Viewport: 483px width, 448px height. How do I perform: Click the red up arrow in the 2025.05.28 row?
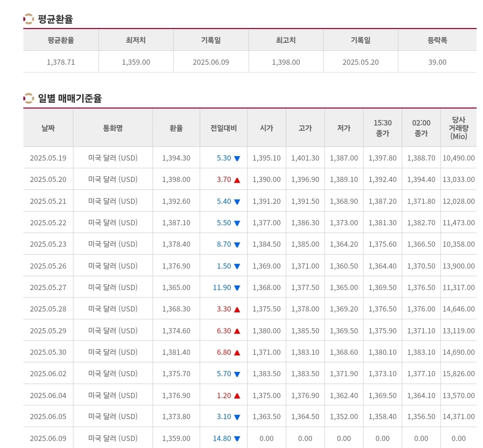pos(237,310)
